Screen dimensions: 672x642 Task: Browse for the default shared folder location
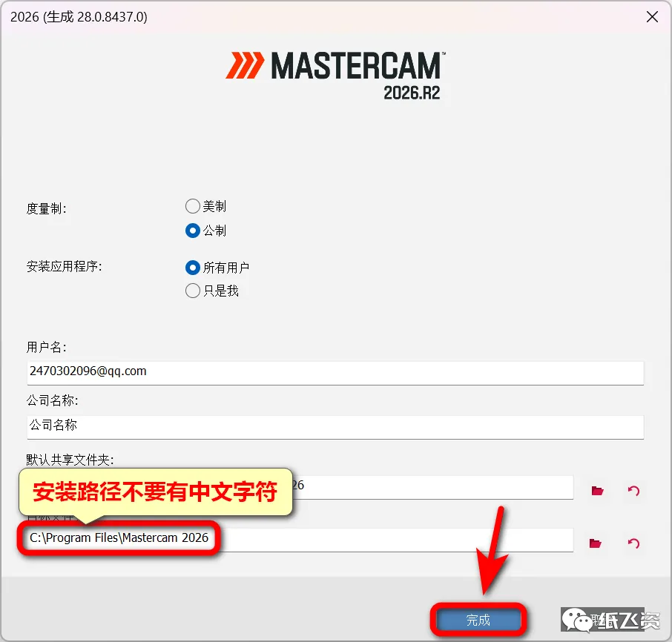point(597,490)
